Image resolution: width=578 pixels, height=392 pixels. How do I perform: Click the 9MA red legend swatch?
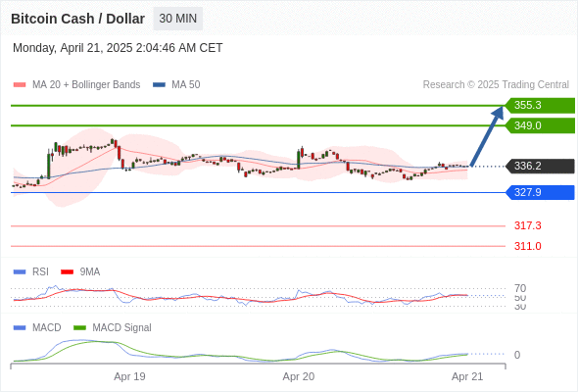[x=67, y=272]
